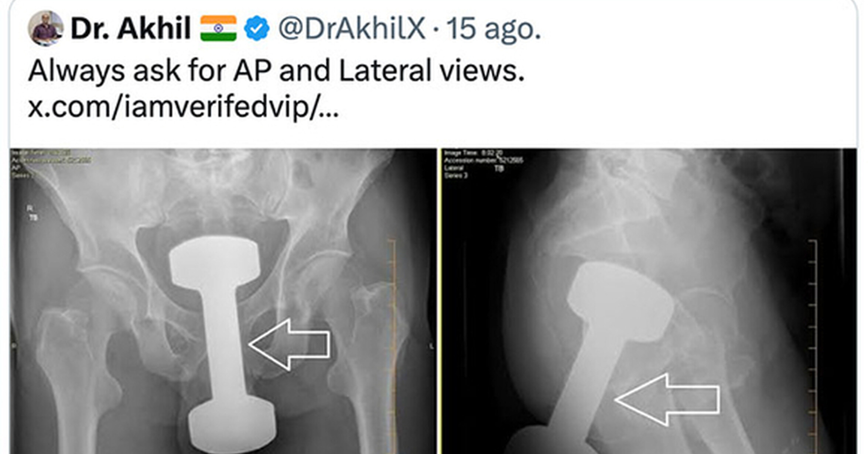Click the blue verified badge
Screen dimensions: 868x454
(x=257, y=28)
